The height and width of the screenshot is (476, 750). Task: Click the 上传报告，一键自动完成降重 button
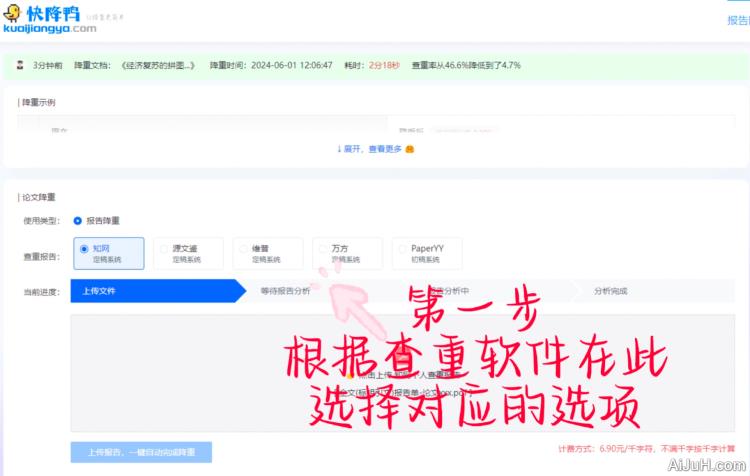(141, 452)
